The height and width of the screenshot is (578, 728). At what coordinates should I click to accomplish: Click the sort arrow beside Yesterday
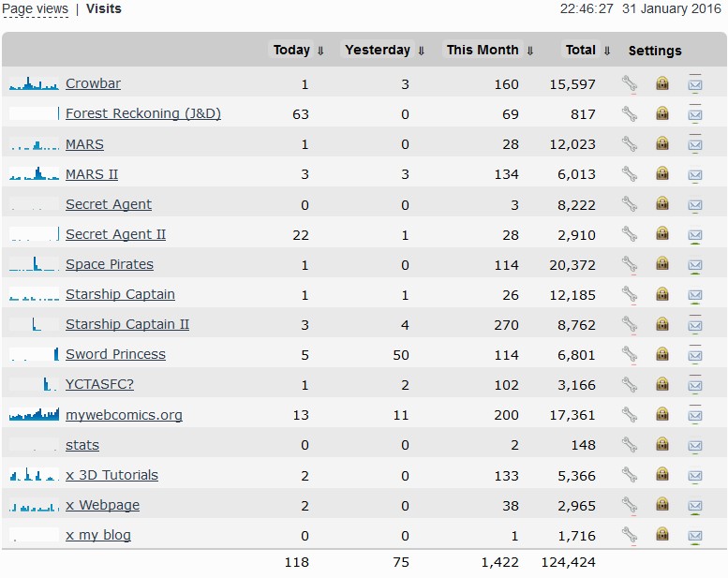(x=422, y=51)
